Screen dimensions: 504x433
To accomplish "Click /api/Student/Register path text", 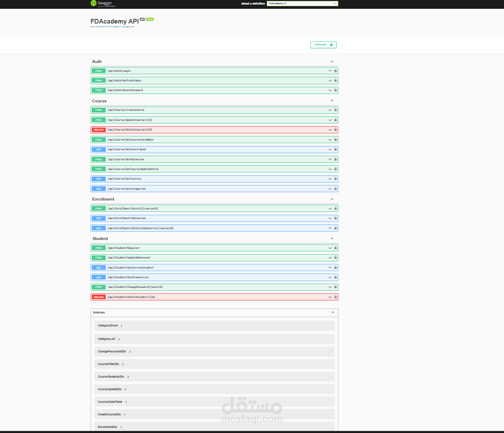I will (124, 248).
